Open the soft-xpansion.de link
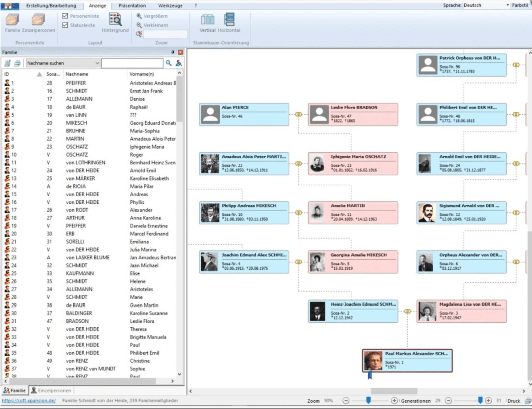Image resolution: width=532 pixels, height=409 pixels. (29, 401)
